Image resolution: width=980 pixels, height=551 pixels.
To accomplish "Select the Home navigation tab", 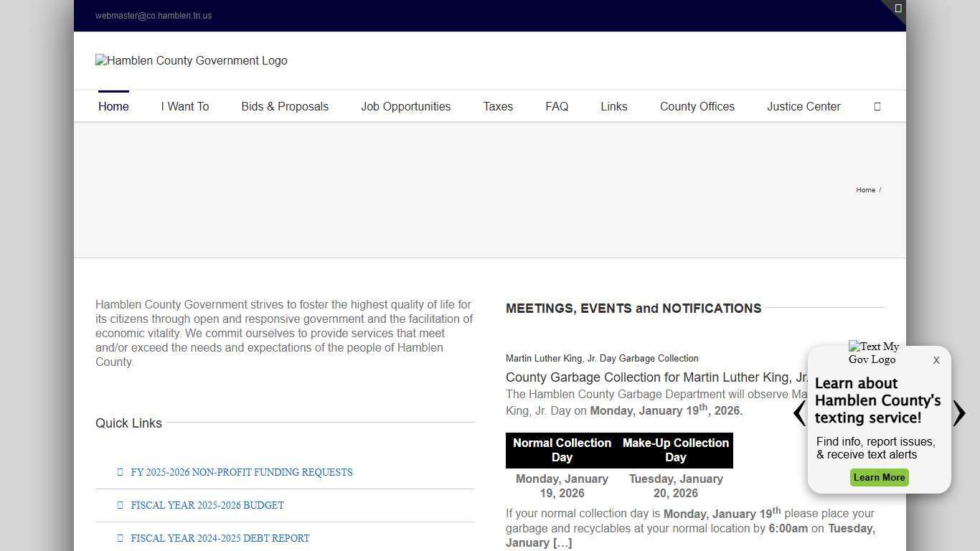I will 113,106.
